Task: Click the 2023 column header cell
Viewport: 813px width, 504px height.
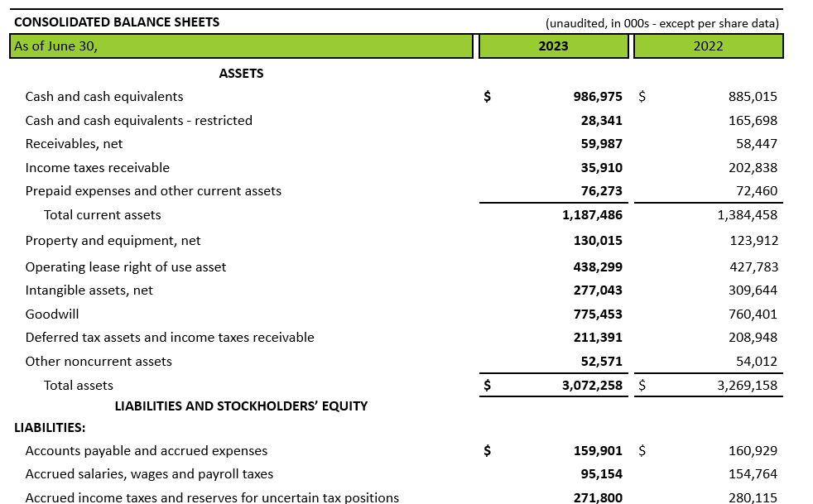Action: pyautogui.click(x=553, y=46)
